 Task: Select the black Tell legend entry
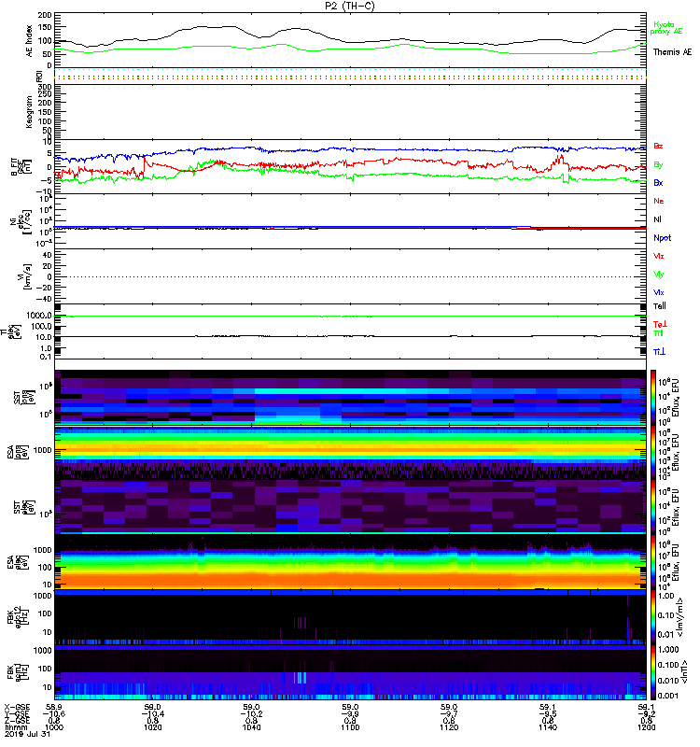point(660,306)
